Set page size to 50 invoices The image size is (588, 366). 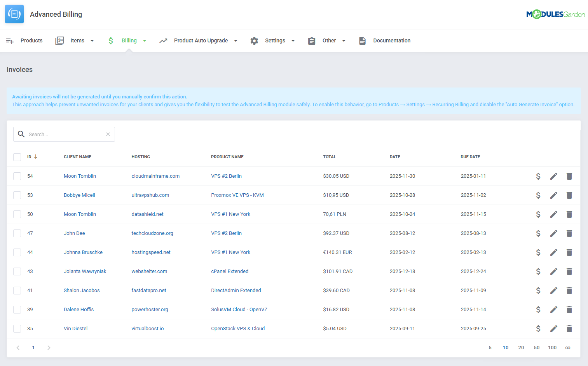click(x=537, y=347)
